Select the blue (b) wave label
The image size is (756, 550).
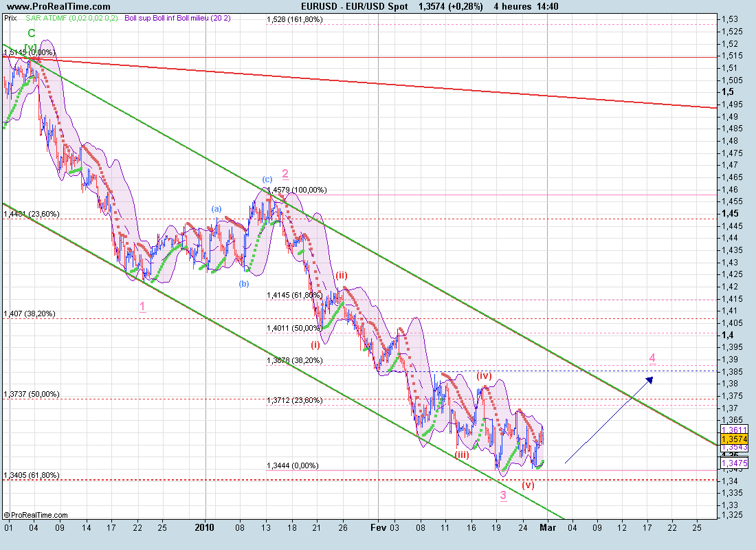click(x=244, y=284)
